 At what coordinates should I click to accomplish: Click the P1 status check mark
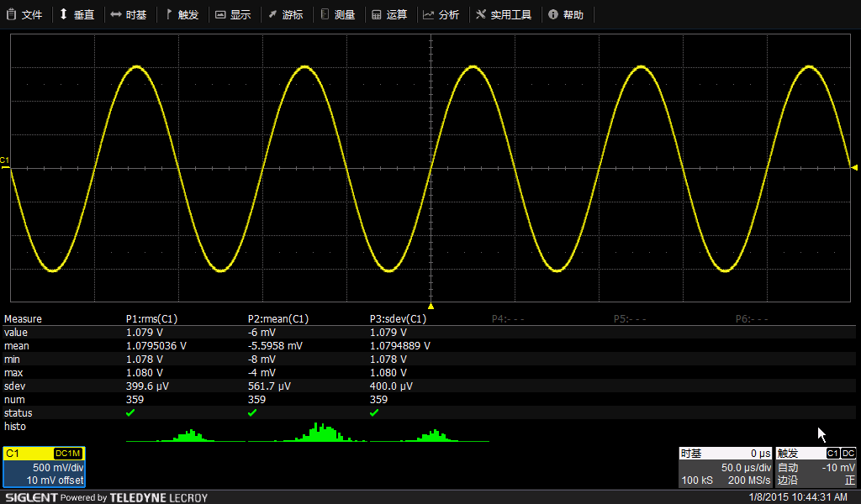tap(130, 413)
